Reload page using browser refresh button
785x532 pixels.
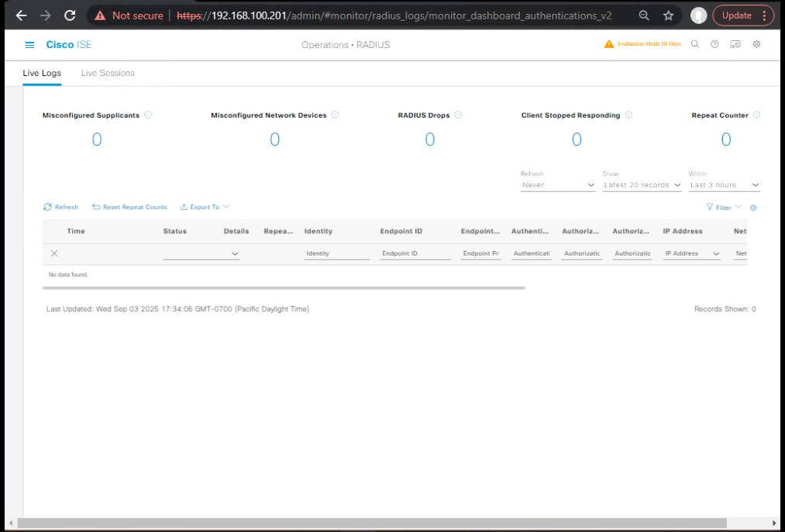pos(70,15)
